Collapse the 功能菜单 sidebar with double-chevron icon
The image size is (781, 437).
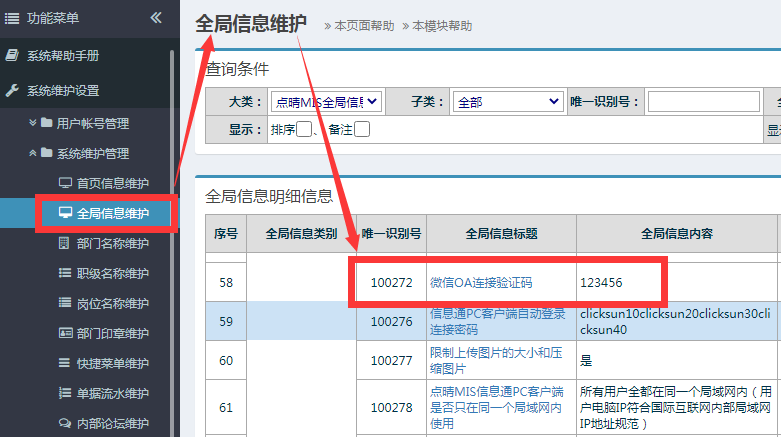pyautogui.click(x=155, y=18)
